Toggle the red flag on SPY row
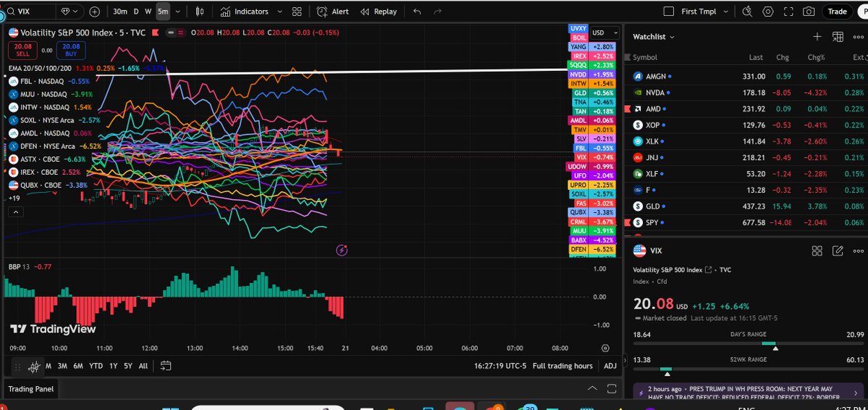 [627, 222]
